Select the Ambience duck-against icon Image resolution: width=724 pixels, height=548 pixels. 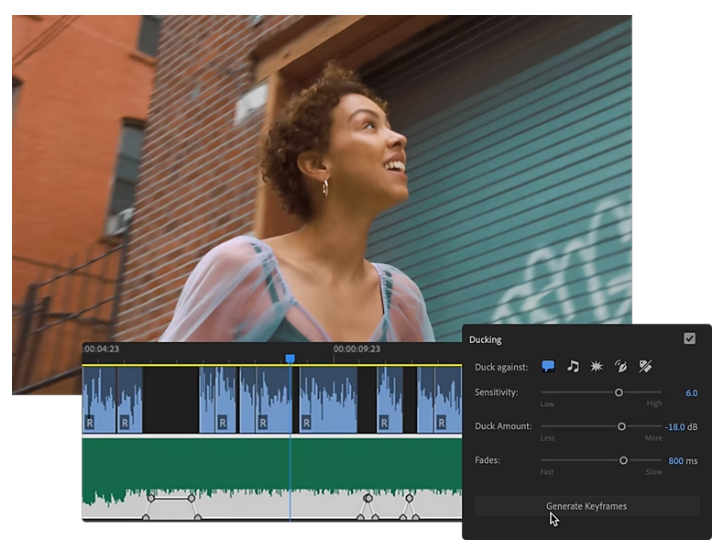click(x=621, y=367)
